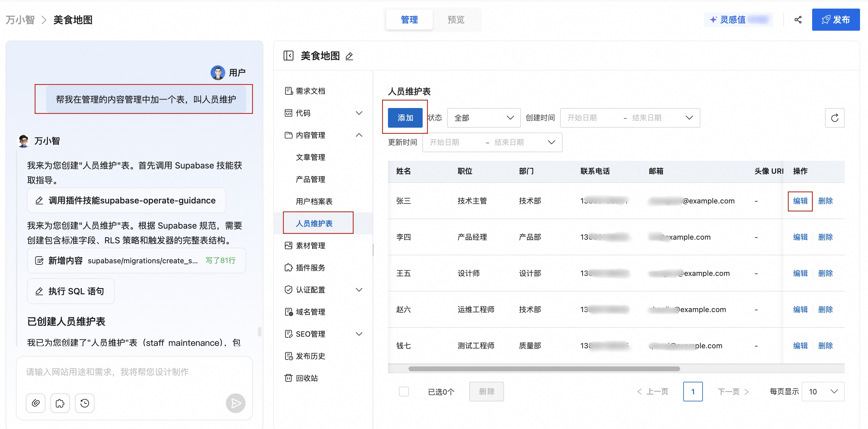Viewport: 868px width, 429px height.
Task: Expand the 代码 section in sidebar
Action: (359, 113)
